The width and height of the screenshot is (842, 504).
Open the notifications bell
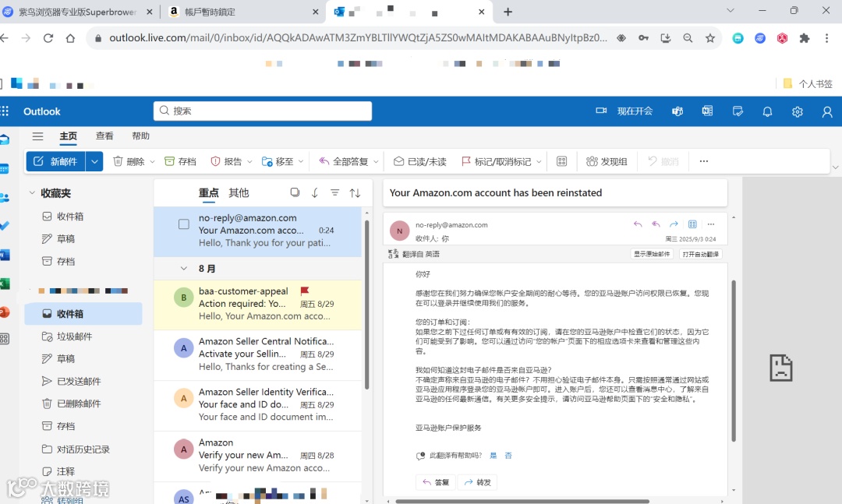[x=767, y=111]
